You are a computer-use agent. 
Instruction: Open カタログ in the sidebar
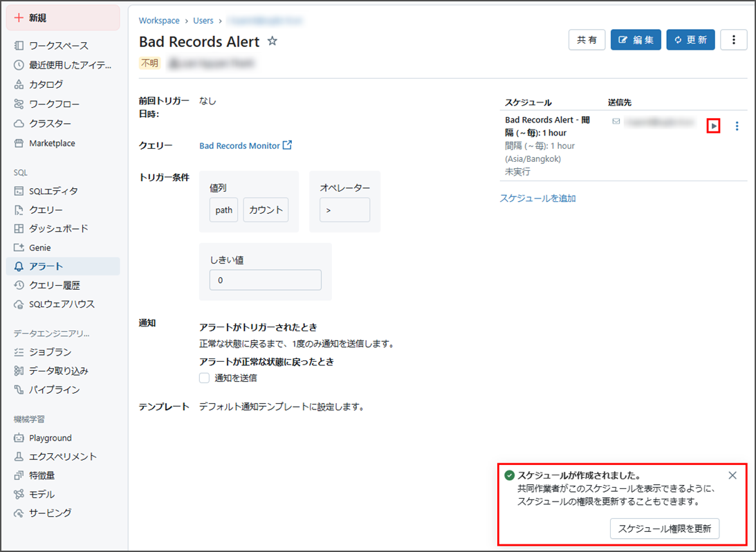click(x=46, y=84)
